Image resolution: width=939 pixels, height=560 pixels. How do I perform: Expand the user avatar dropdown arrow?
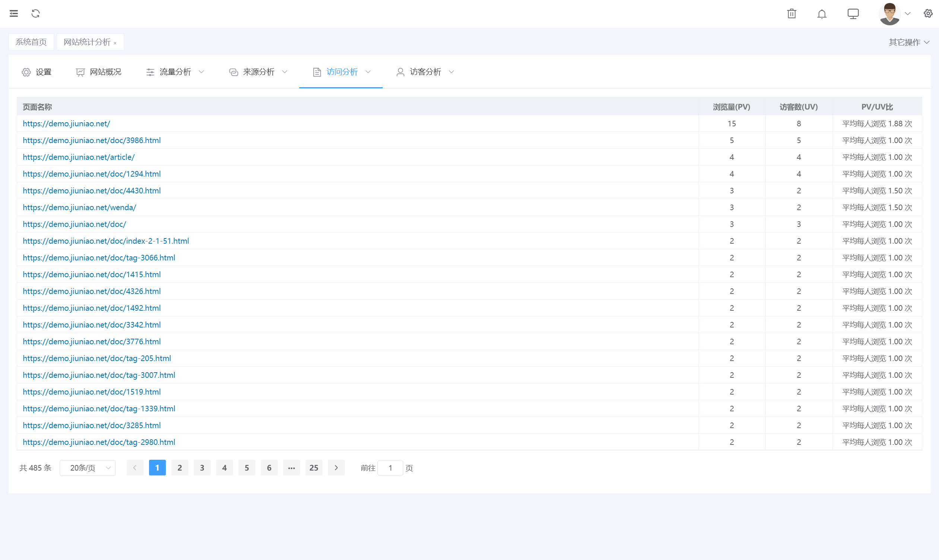[908, 13]
